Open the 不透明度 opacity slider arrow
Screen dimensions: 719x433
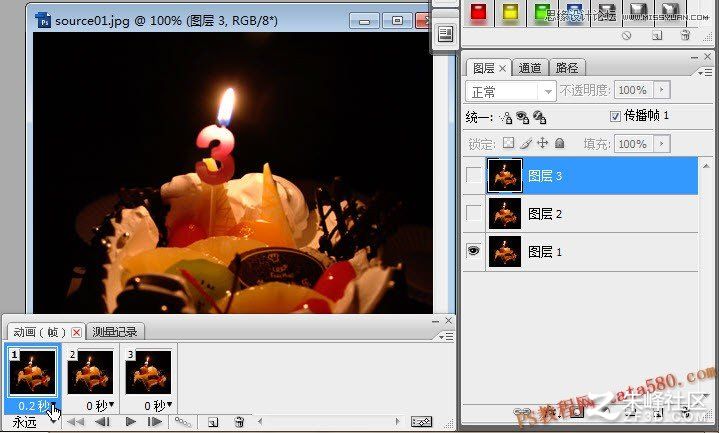(662, 90)
